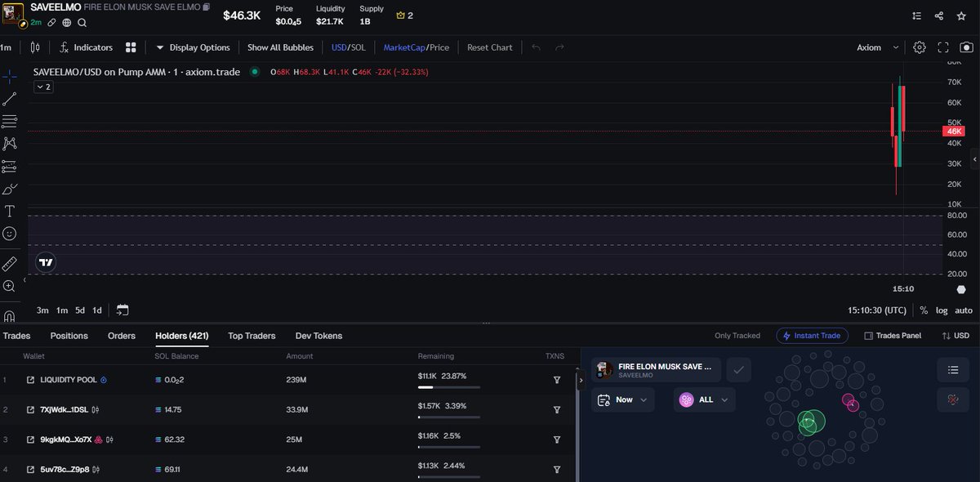Open the Holders (421) tab
980x482 pixels.
tap(181, 336)
